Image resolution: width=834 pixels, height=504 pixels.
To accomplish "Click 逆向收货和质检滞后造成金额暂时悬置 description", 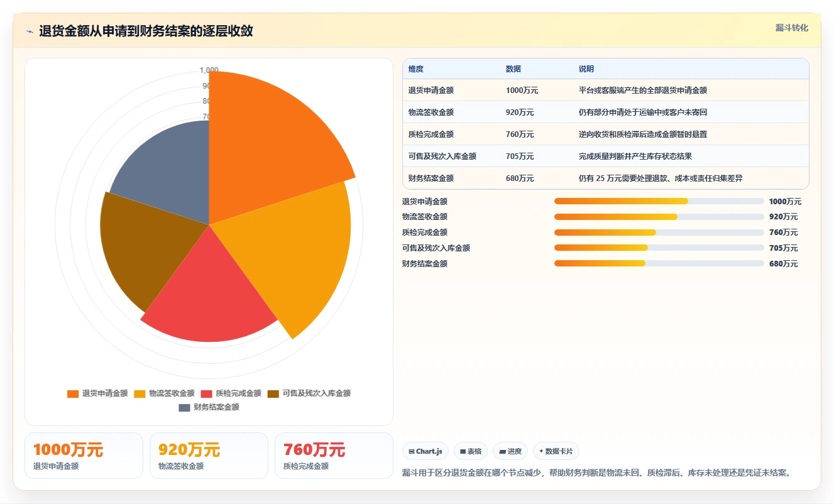I will 643,134.
